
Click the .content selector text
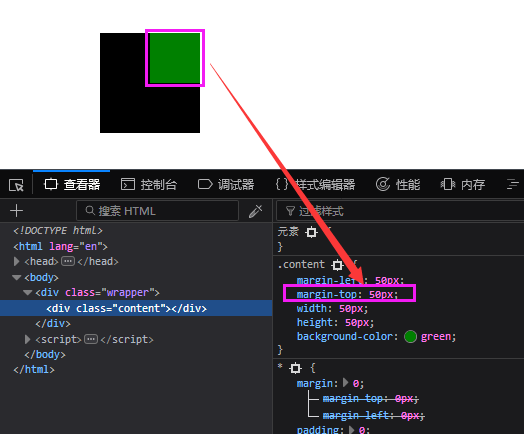pyautogui.click(x=301, y=265)
